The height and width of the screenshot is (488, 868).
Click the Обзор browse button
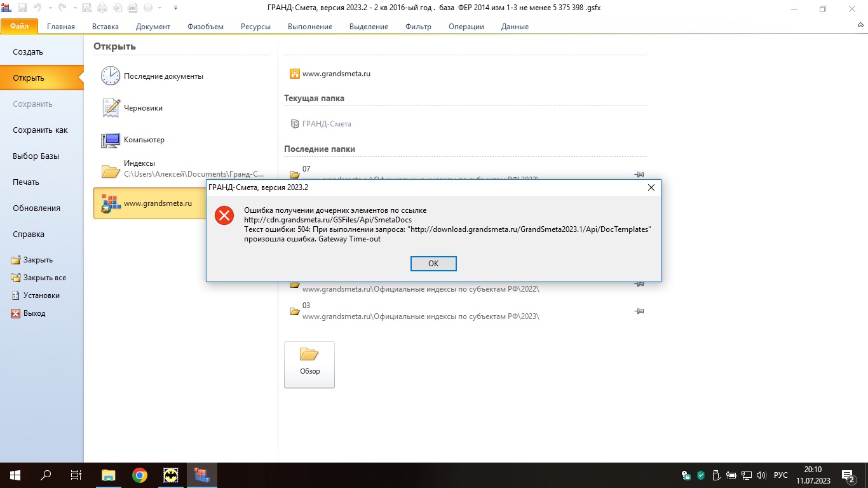pos(309,365)
